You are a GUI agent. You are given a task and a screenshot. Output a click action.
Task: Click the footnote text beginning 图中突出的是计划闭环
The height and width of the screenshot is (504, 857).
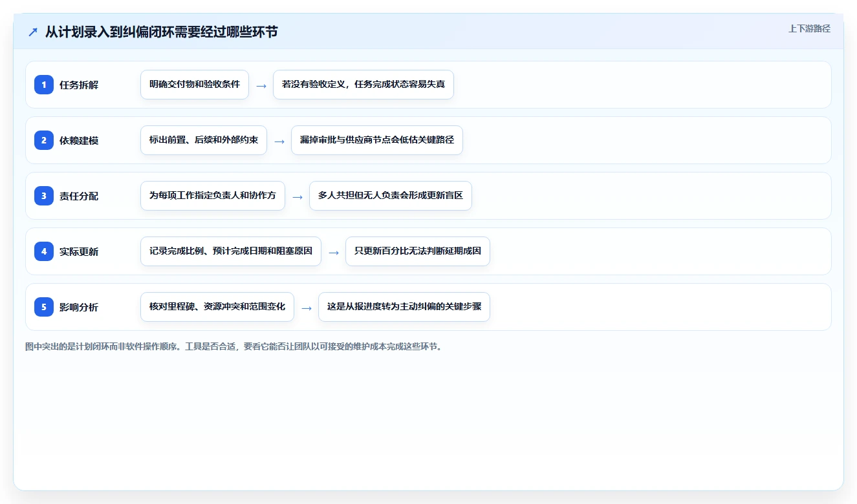234,347
